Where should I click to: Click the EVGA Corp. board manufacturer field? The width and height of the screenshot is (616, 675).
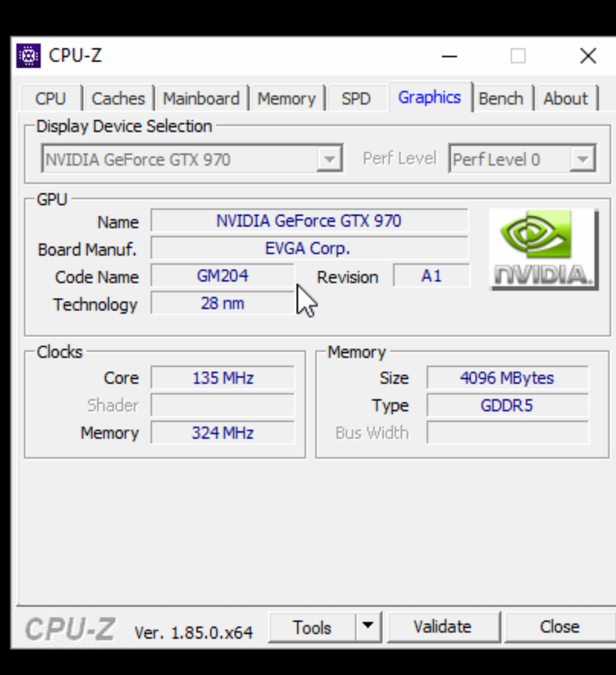[309, 249]
